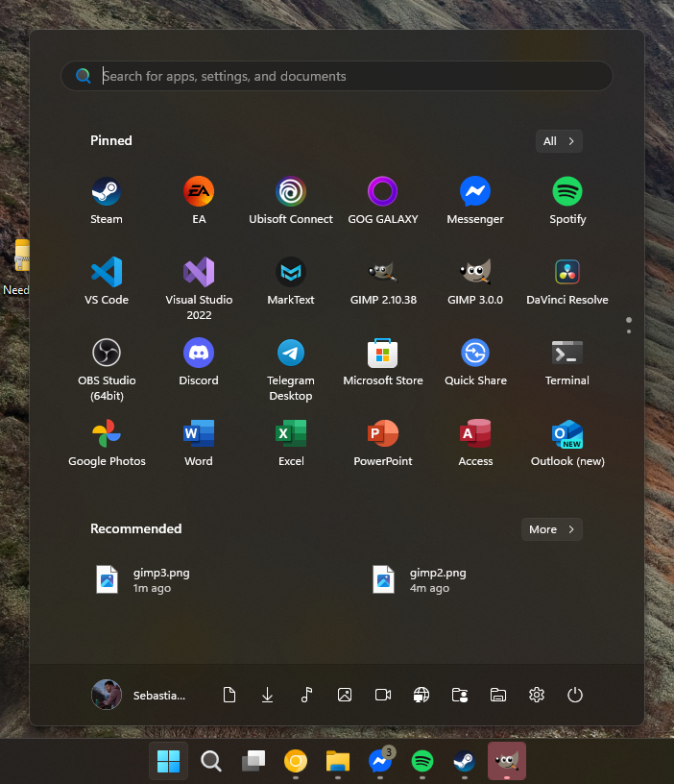Open GIMP 2.10.38
Viewport: 674px width, 784px height.
(x=383, y=281)
